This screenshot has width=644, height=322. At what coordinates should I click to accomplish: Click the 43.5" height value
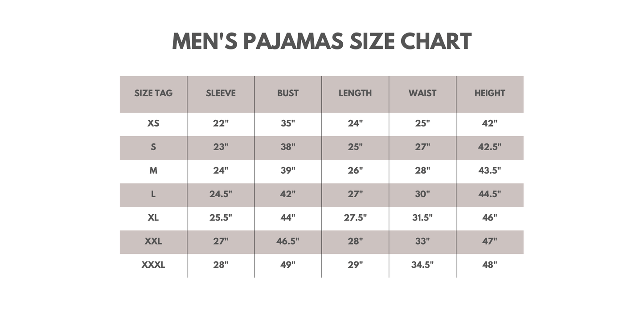pyautogui.click(x=489, y=171)
